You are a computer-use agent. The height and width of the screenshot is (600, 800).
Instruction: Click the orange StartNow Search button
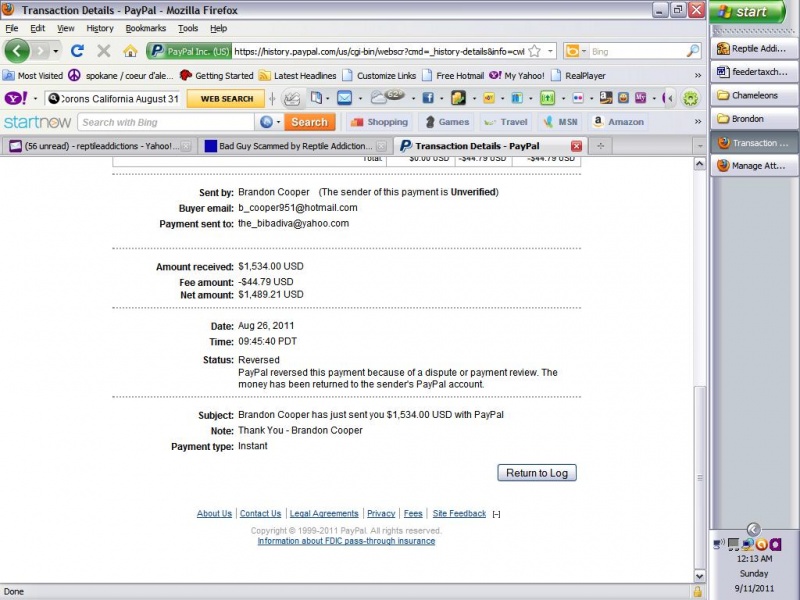click(x=310, y=122)
